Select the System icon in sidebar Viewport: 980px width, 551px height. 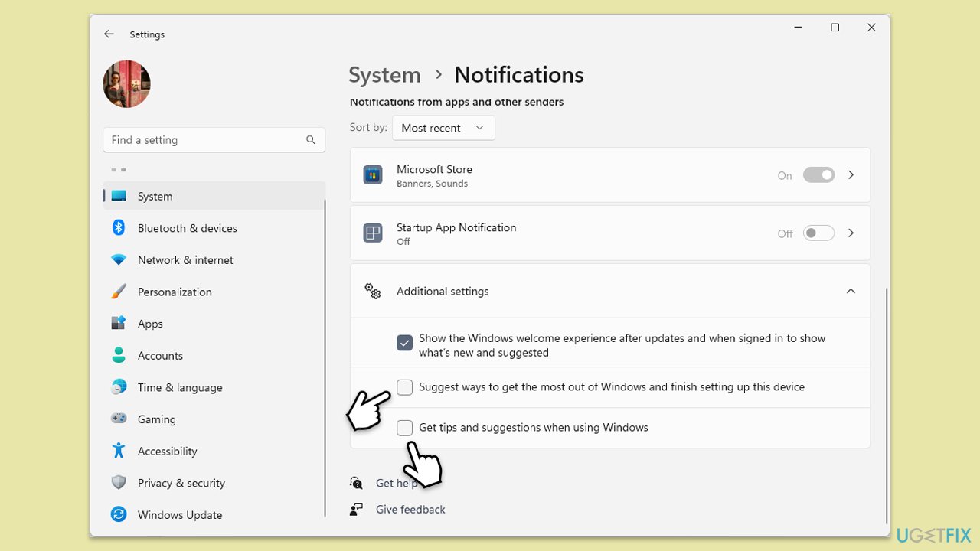(119, 196)
